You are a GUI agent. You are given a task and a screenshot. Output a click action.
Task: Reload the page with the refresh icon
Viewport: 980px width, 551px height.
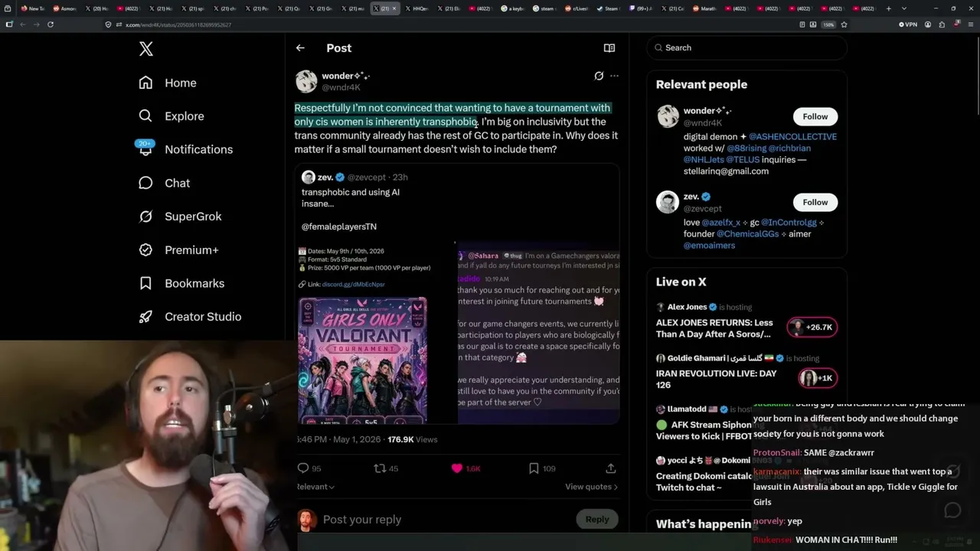50,24
